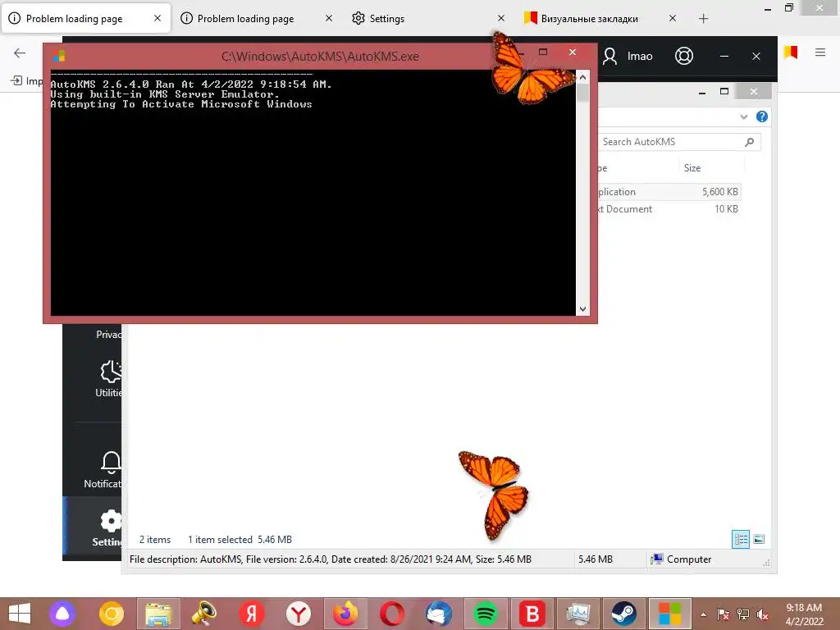Open the muted volume tray icon
The image size is (840, 630).
tap(762, 614)
